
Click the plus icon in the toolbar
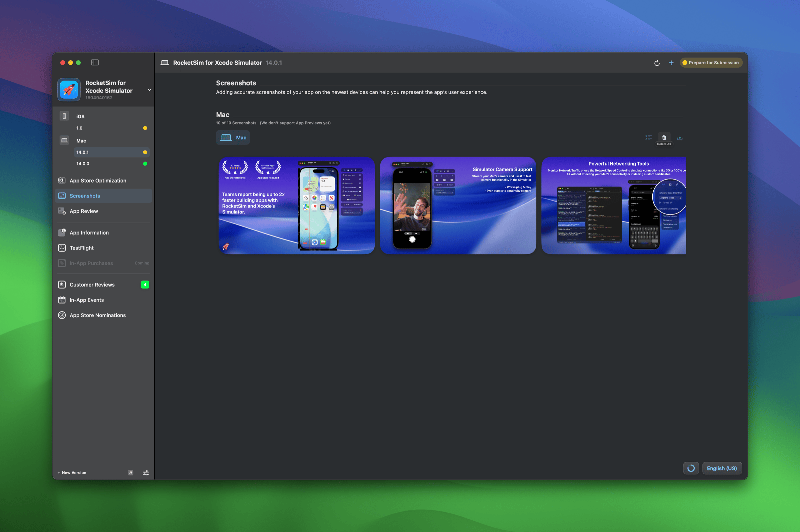(671, 63)
